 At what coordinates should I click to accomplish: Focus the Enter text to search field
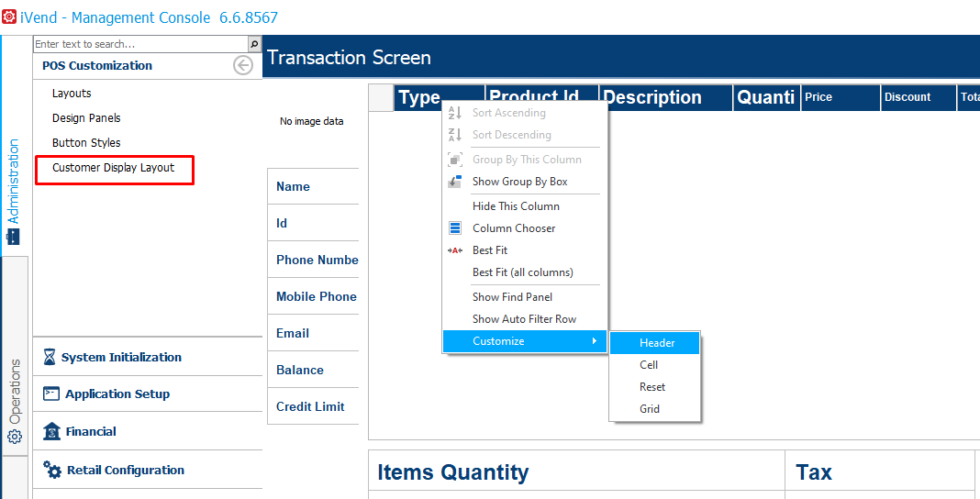click(140, 44)
